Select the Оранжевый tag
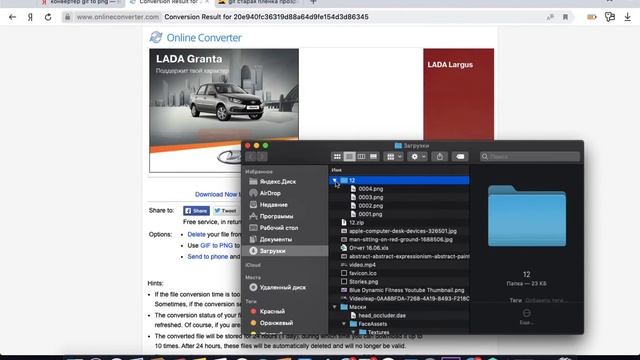The width and height of the screenshot is (640, 360). pos(276,323)
